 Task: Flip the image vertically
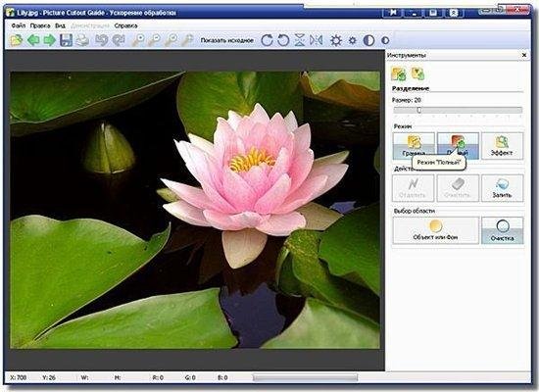[x=300, y=40]
